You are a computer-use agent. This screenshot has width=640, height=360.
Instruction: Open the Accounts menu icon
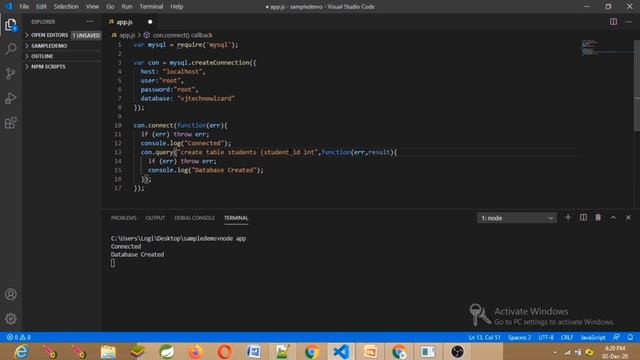pyautogui.click(x=11, y=294)
